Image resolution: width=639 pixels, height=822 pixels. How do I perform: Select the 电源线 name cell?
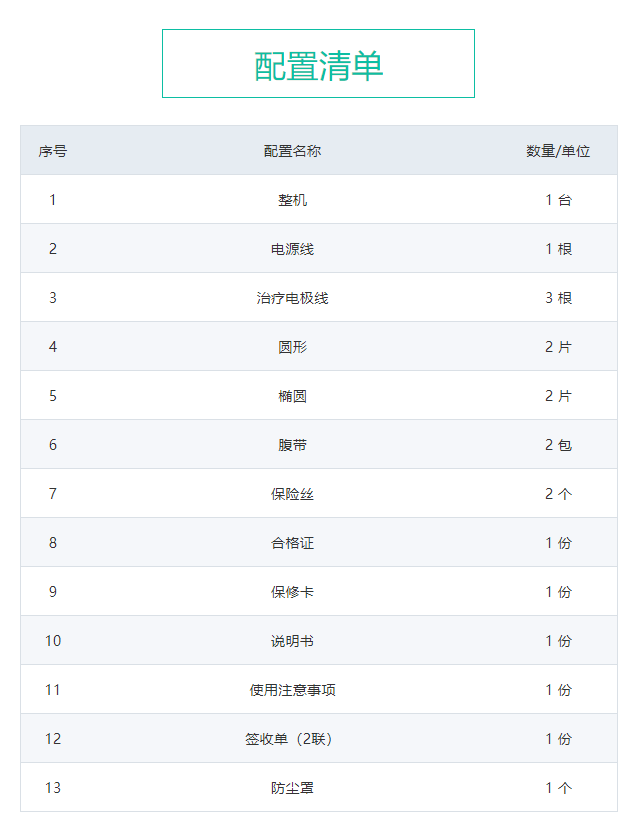(292, 249)
